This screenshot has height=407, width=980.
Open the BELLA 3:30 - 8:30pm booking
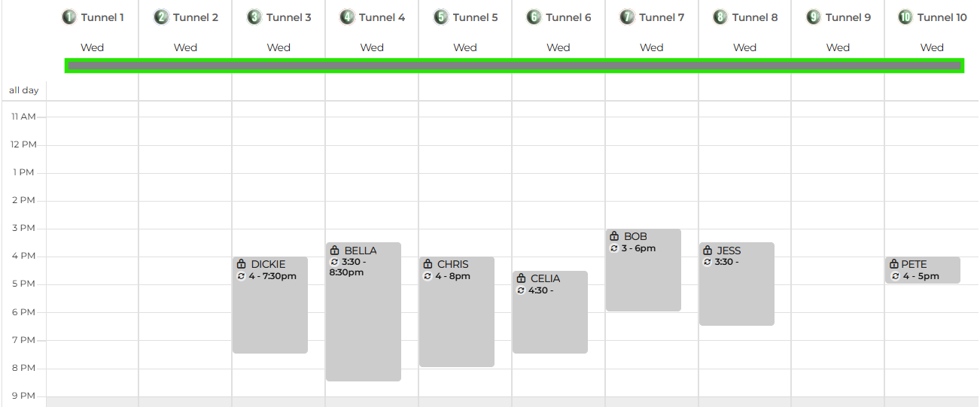coord(364,311)
